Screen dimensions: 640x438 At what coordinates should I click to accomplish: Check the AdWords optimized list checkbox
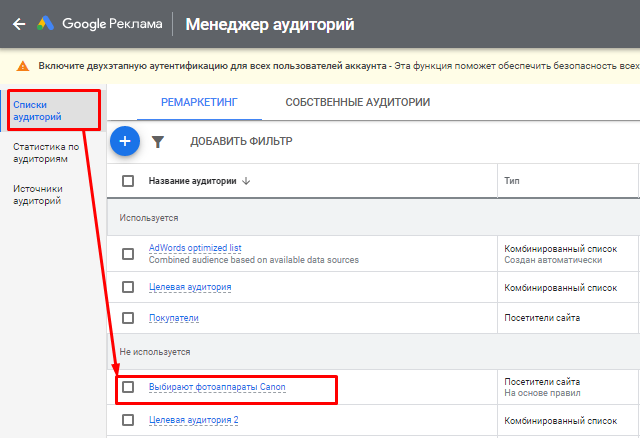pos(128,254)
